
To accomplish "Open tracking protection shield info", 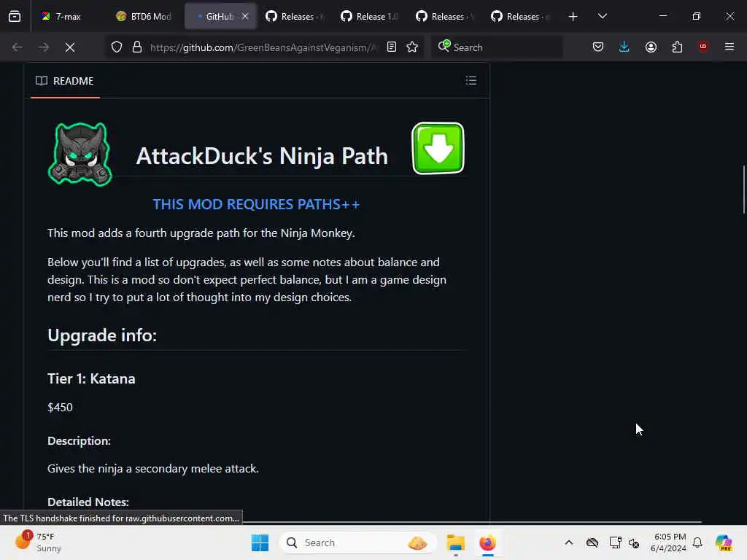I will coord(117,47).
